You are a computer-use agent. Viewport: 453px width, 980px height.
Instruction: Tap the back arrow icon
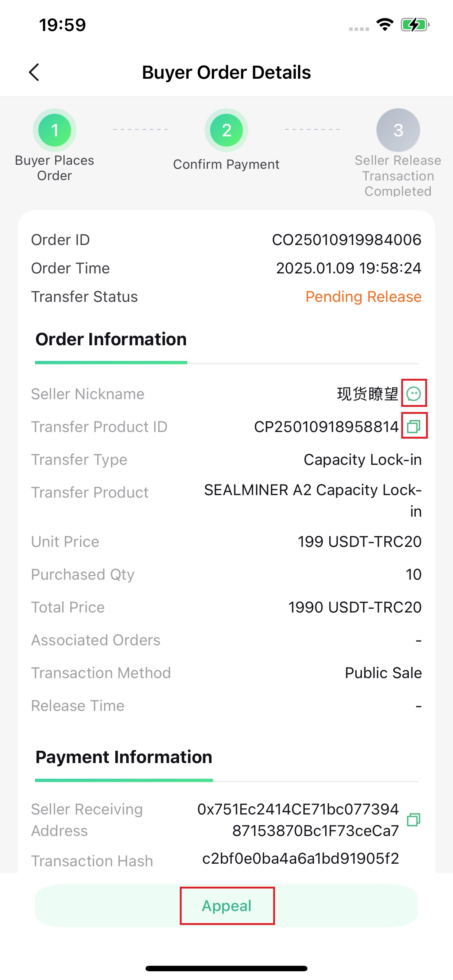(34, 72)
